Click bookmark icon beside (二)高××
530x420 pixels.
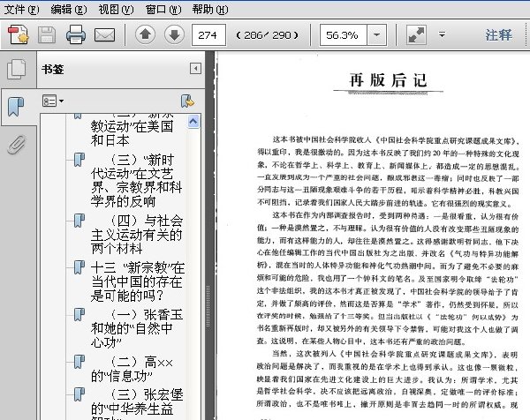tap(79, 362)
